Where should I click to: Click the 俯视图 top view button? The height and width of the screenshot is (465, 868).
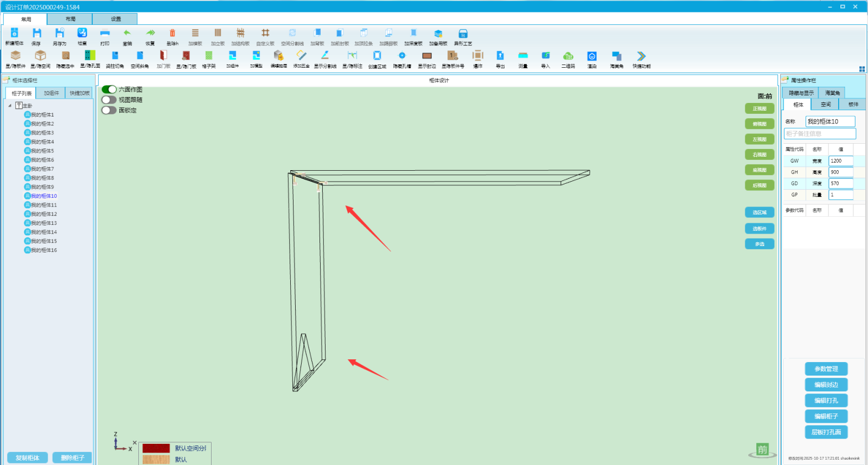[759, 124]
